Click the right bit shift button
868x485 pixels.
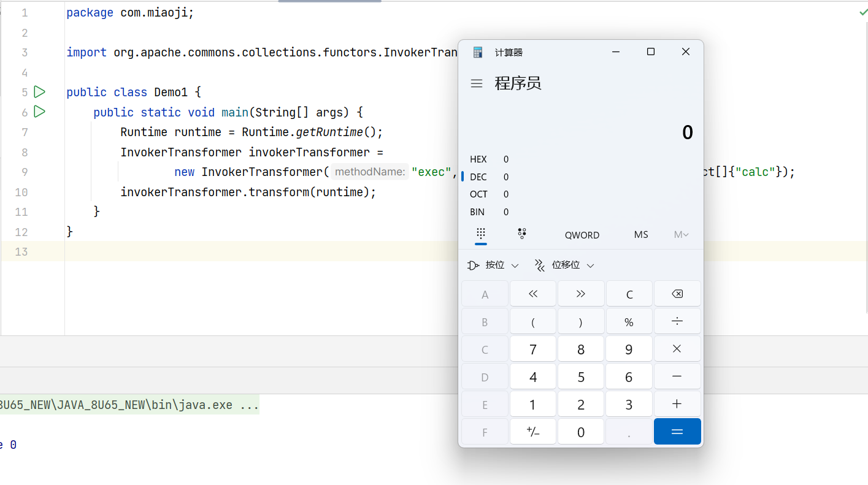580,294
